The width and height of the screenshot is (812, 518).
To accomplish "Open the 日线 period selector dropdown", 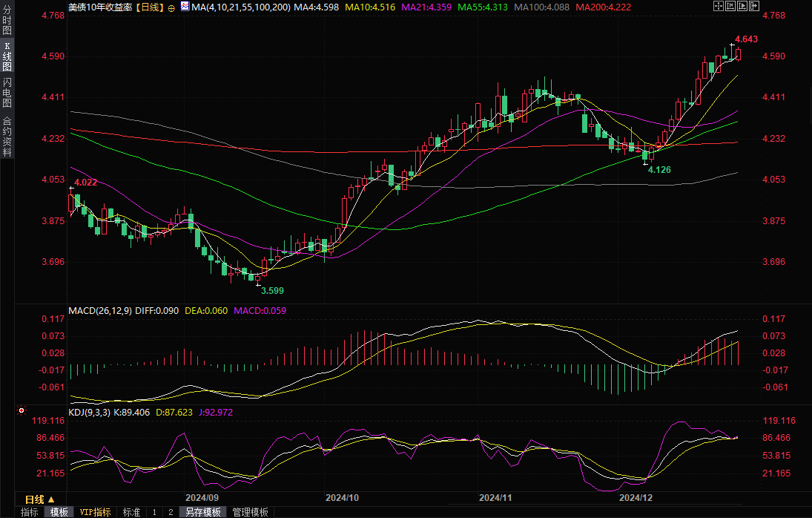I will [x=39, y=499].
